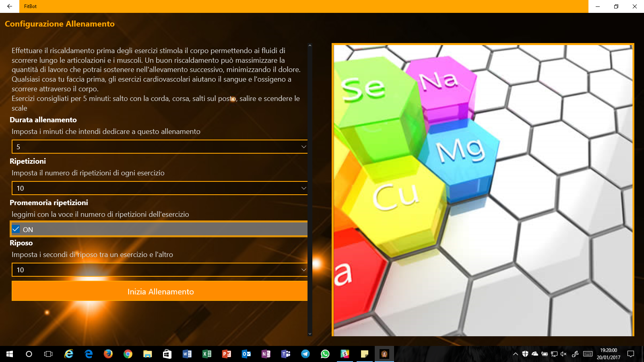
Task: Launch Google Chrome from taskbar
Action: point(128,354)
